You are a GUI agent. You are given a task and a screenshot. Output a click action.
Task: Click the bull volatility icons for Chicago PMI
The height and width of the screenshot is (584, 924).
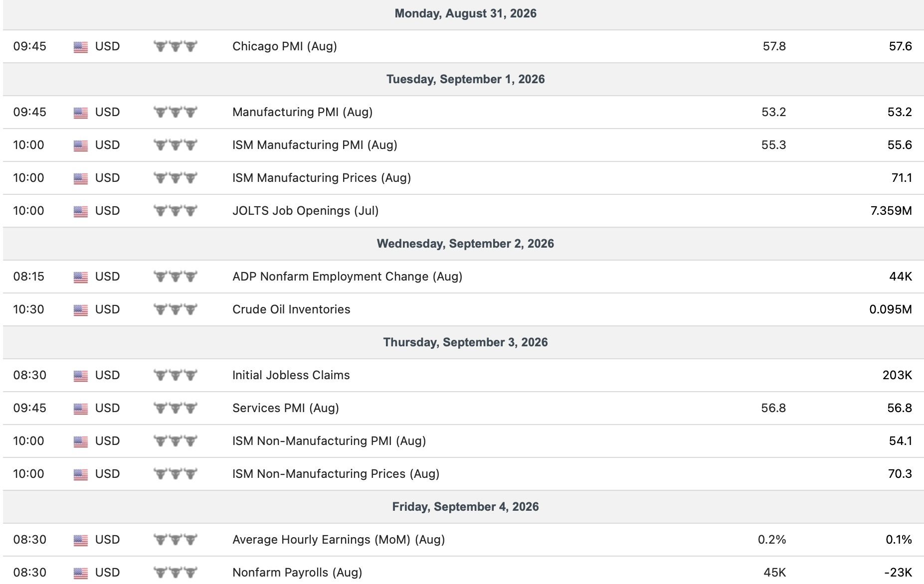(175, 46)
